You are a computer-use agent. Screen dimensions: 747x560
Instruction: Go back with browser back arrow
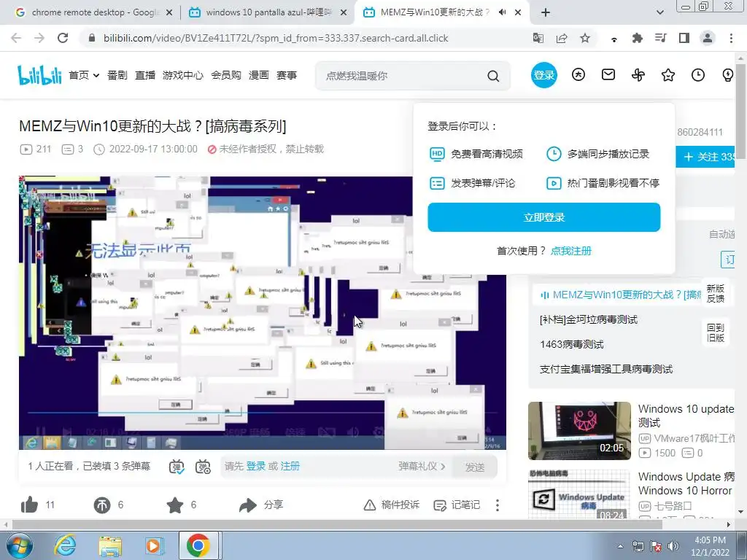[x=16, y=38]
